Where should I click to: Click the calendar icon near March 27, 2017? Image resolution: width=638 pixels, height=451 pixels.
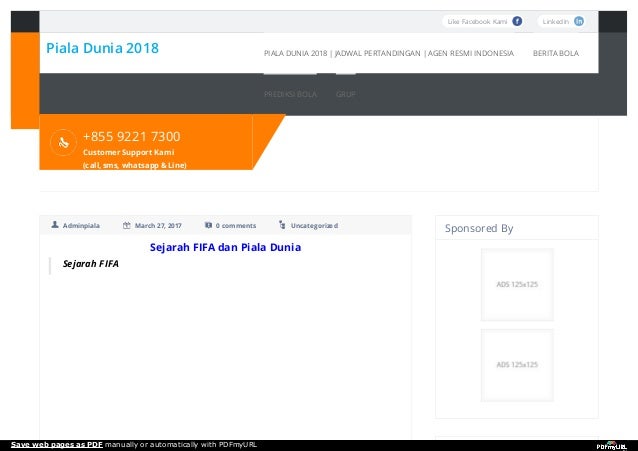(127, 226)
